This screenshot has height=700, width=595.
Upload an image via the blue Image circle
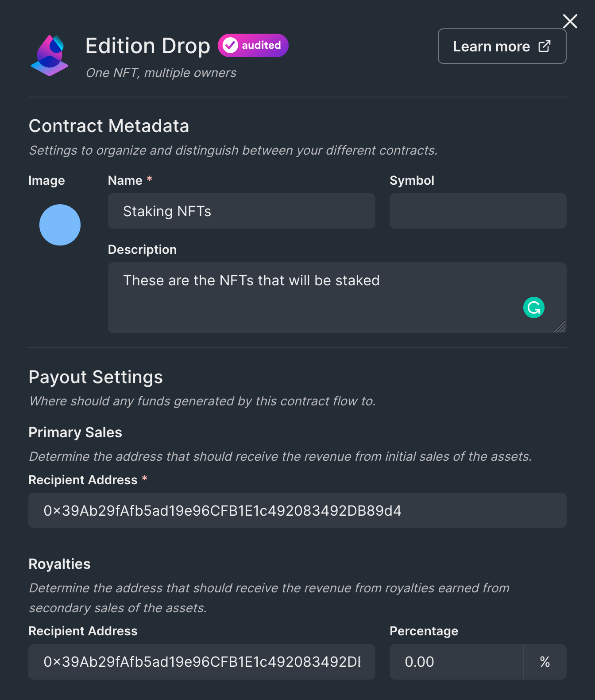tap(60, 225)
